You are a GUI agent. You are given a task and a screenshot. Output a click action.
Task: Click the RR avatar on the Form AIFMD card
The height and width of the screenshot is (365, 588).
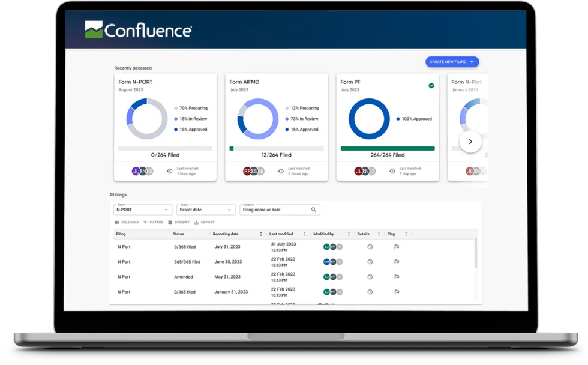click(247, 172)
